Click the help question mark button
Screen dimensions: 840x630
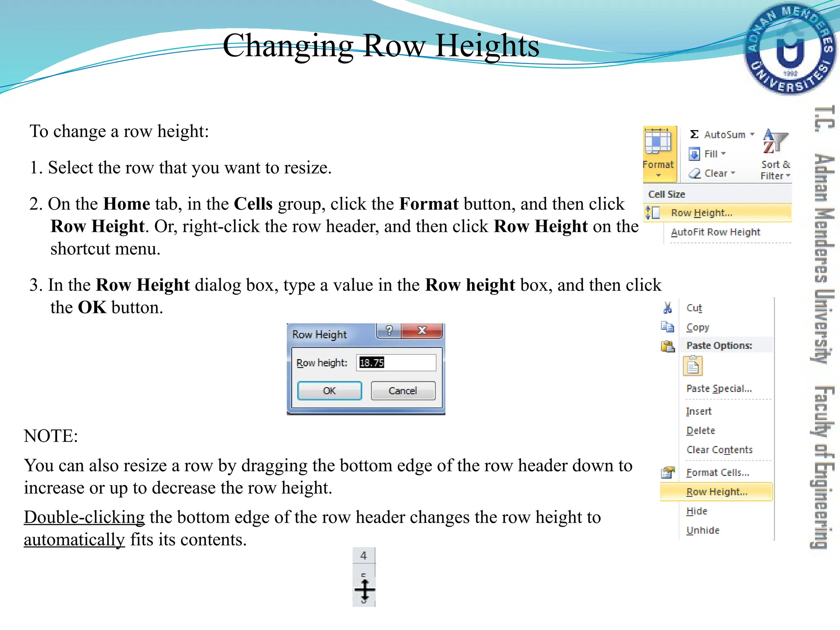389,331
